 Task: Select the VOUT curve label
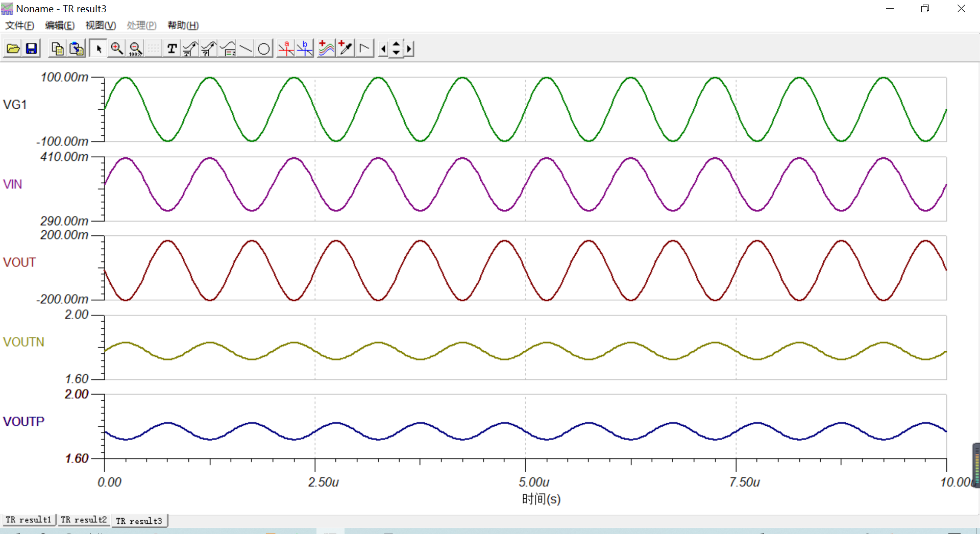(19, 262)
